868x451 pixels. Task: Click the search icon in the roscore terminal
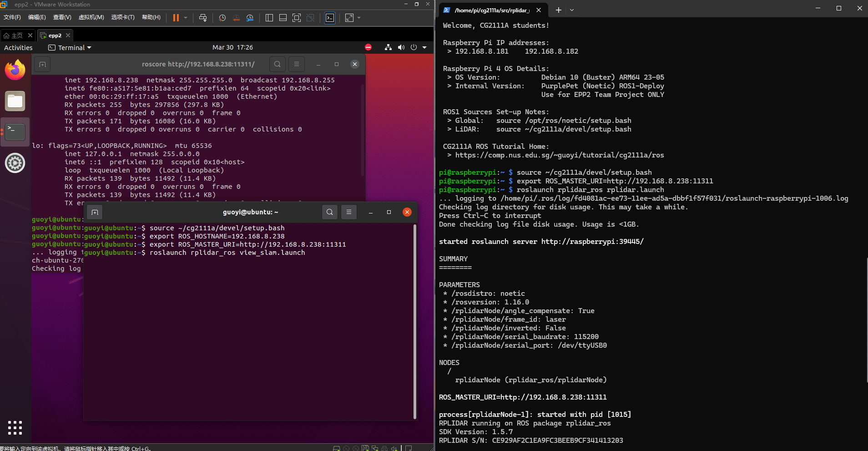(x=277, y=64)
